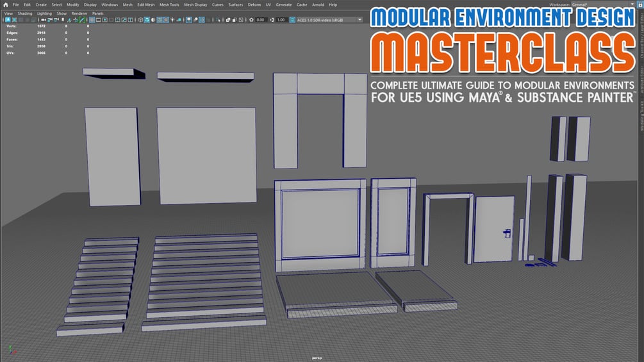This screenshot has width=644, height=362.
Task: Open the panel Renderer menu
Action: tap(79, 13)
